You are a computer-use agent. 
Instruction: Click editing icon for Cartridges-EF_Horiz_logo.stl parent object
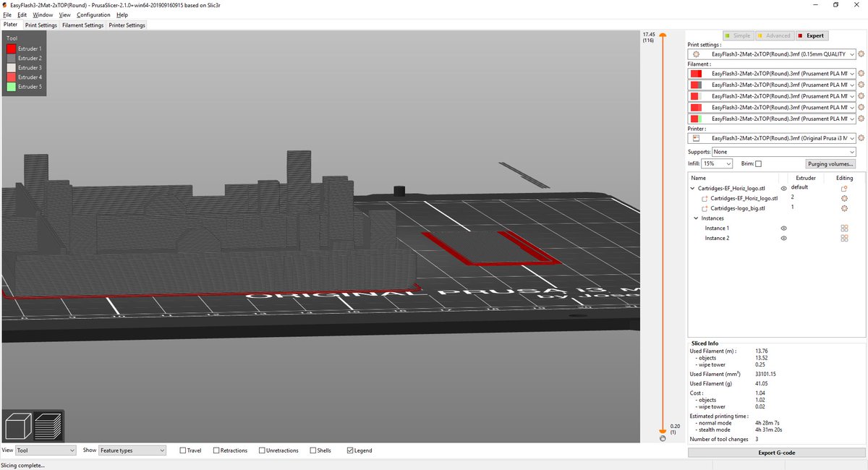[844, 188]
